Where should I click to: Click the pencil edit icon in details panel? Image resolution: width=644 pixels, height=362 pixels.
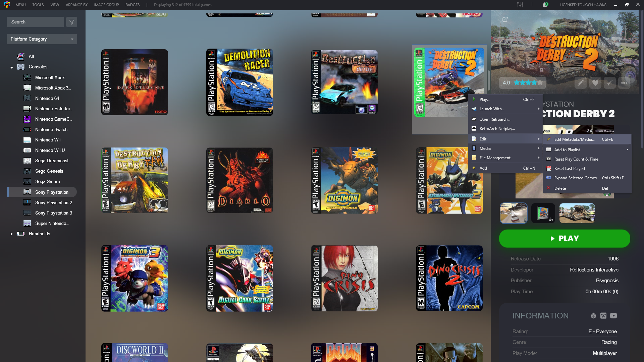tap(580, 83)
